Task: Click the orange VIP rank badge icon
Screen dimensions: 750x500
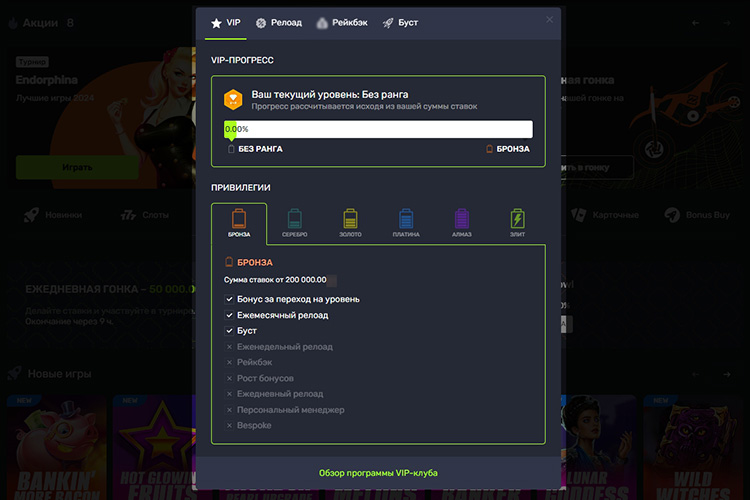Action: (x=233, y=98)
